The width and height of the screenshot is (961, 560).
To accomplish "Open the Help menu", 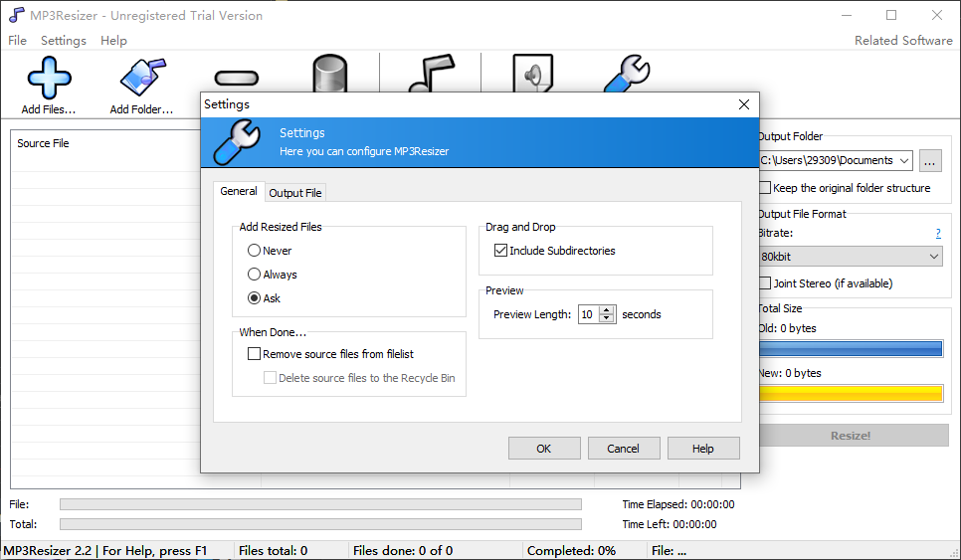I will (x=113, y=41).
